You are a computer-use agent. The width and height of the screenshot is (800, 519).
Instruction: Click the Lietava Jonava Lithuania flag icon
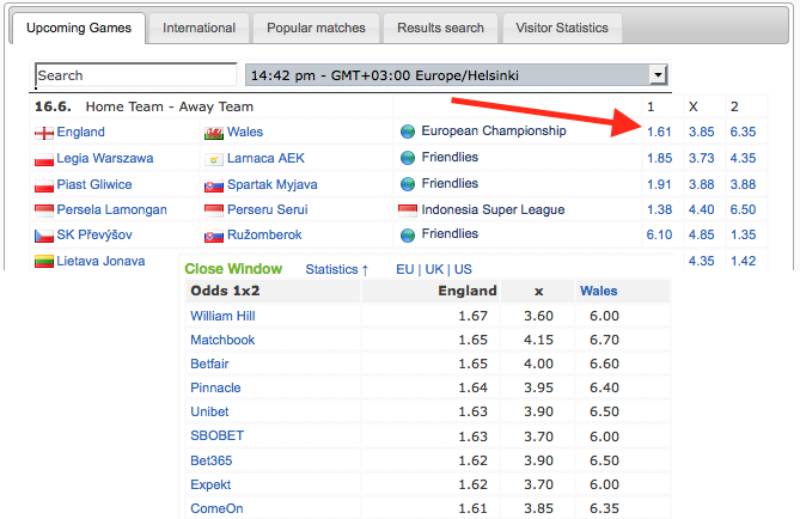tap(44, 262)
